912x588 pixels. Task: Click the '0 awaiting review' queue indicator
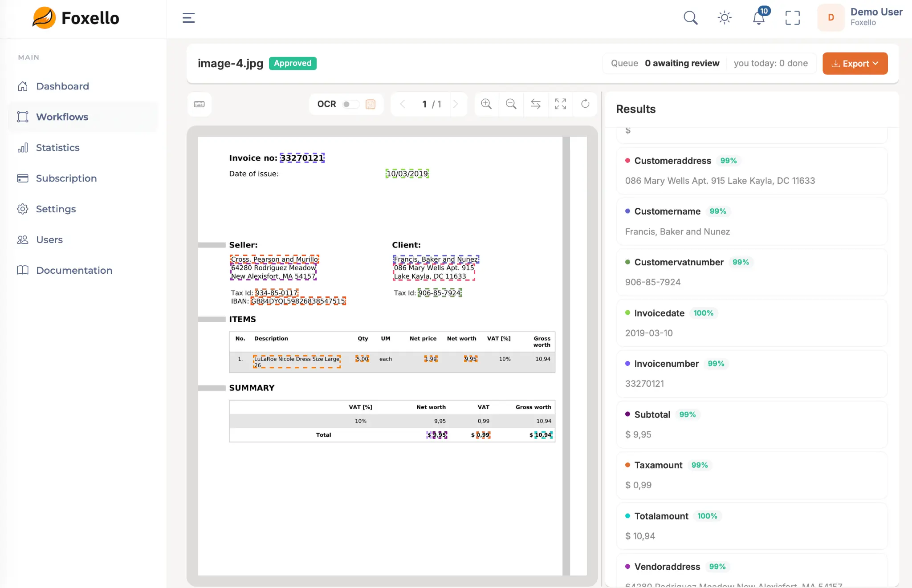[682, 64]
